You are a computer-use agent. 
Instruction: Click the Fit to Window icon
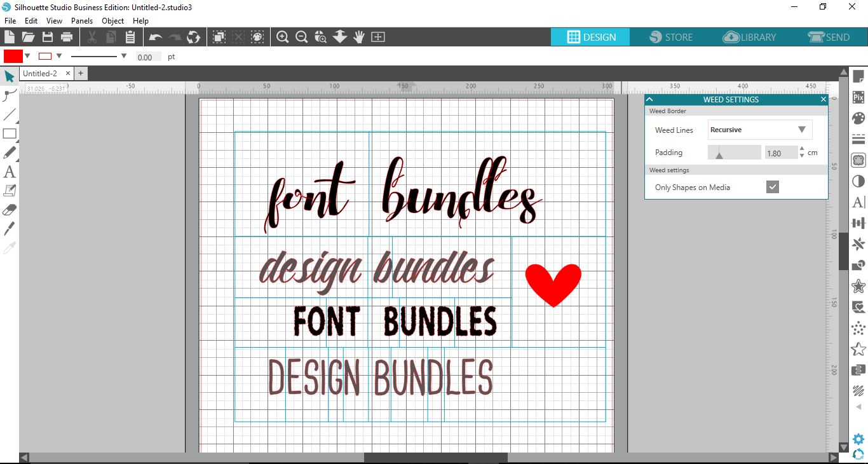click(x=378, y=37)
